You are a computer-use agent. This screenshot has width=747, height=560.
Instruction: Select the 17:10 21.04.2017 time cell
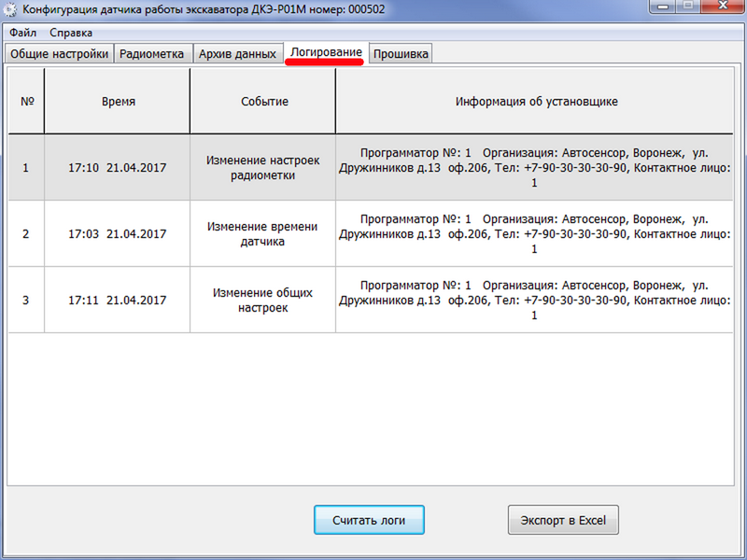tap(118, 168)
